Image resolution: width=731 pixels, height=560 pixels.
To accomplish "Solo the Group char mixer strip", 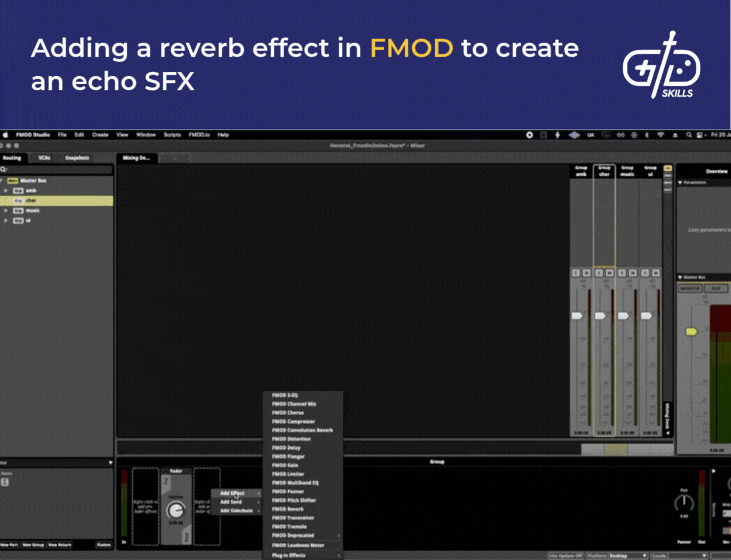I will click(599, 273).
